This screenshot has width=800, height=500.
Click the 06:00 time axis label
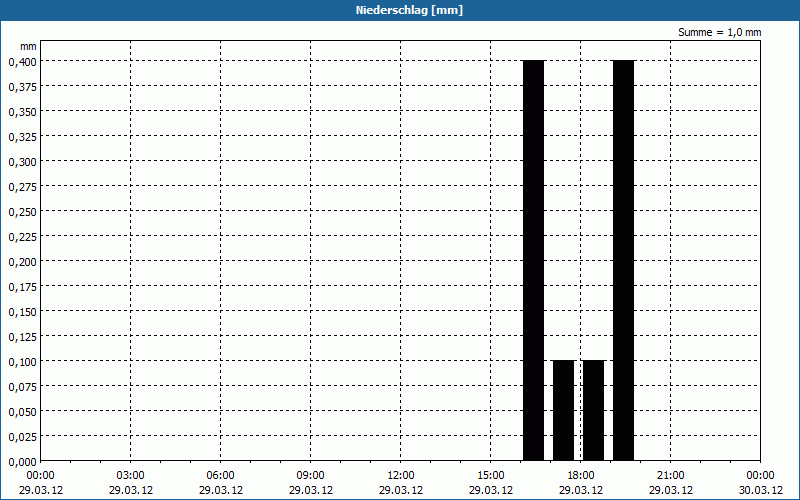tap(220, 476)
